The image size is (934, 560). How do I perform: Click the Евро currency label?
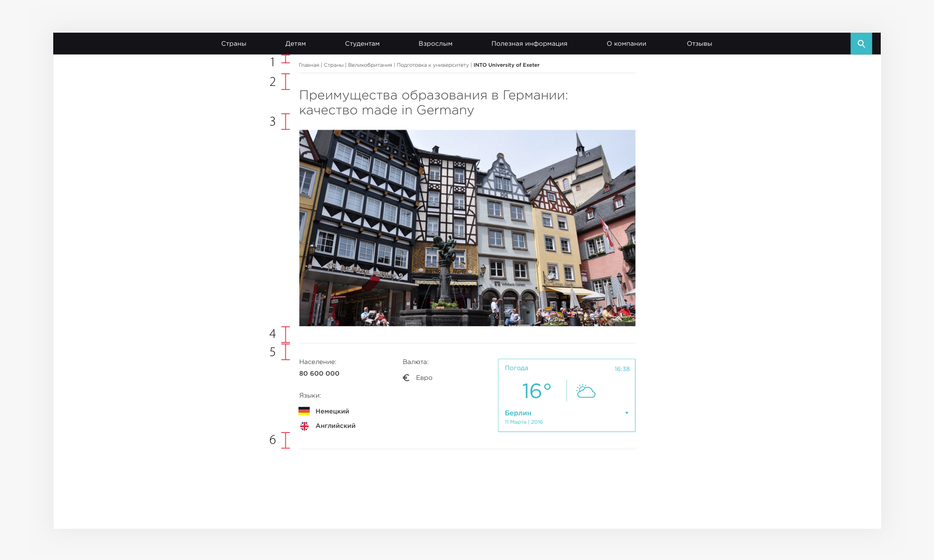tap(424, 378)
